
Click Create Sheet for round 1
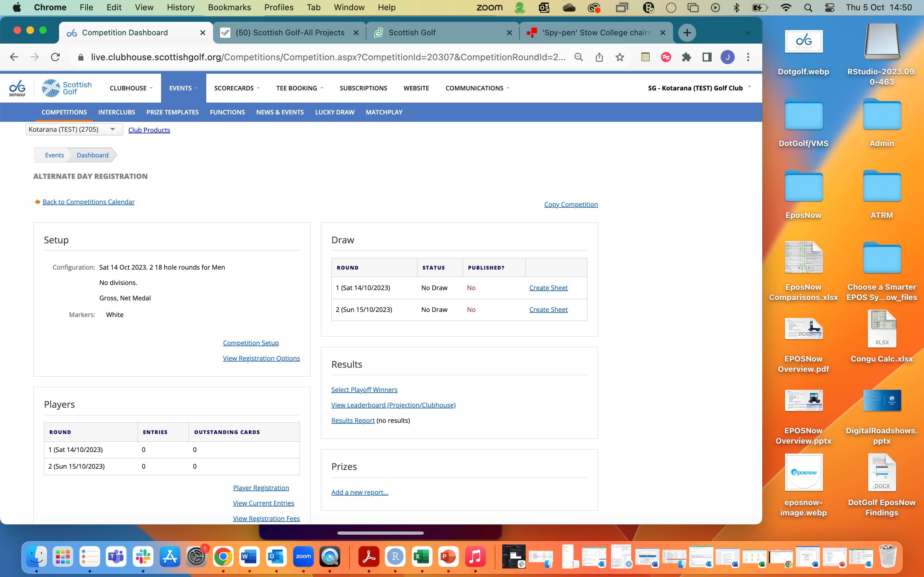click(x=548, y=288)
